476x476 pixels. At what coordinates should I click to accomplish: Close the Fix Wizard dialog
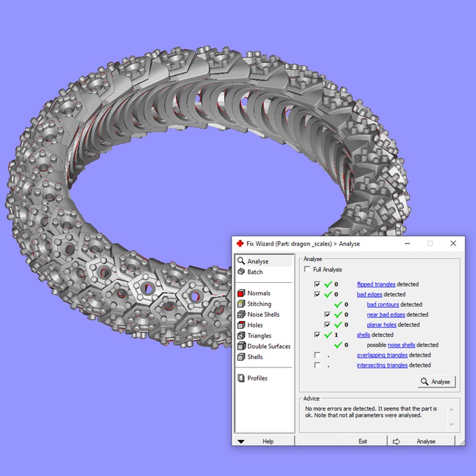pyautogui.click(x=453, y=243)
